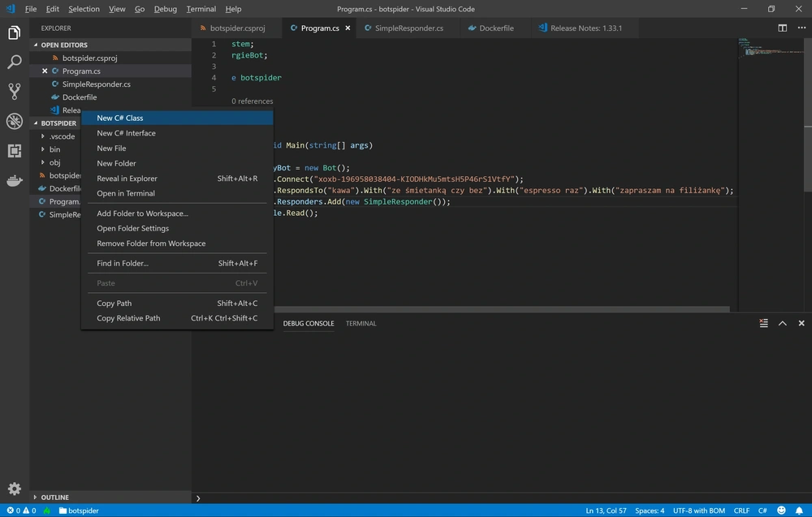Switch to the TERMINAL panel tab
Screen dimensions: 812x517
click(x=361, y=324)
